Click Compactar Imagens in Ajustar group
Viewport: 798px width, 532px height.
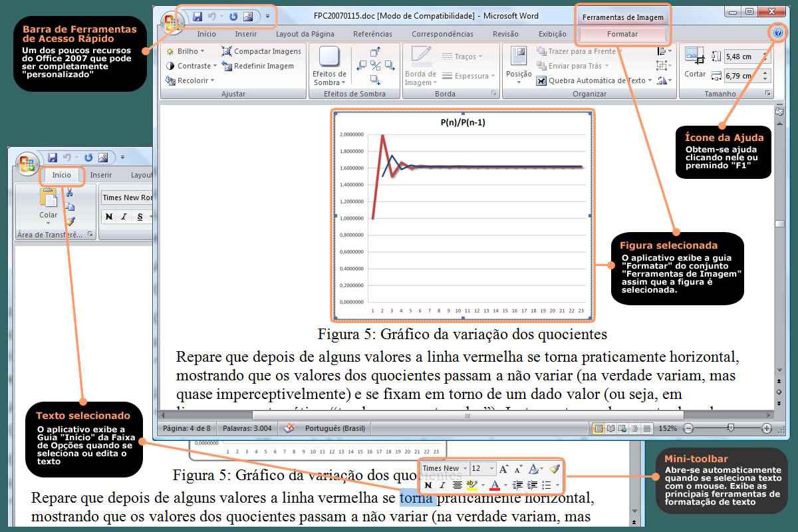[261, 51]
